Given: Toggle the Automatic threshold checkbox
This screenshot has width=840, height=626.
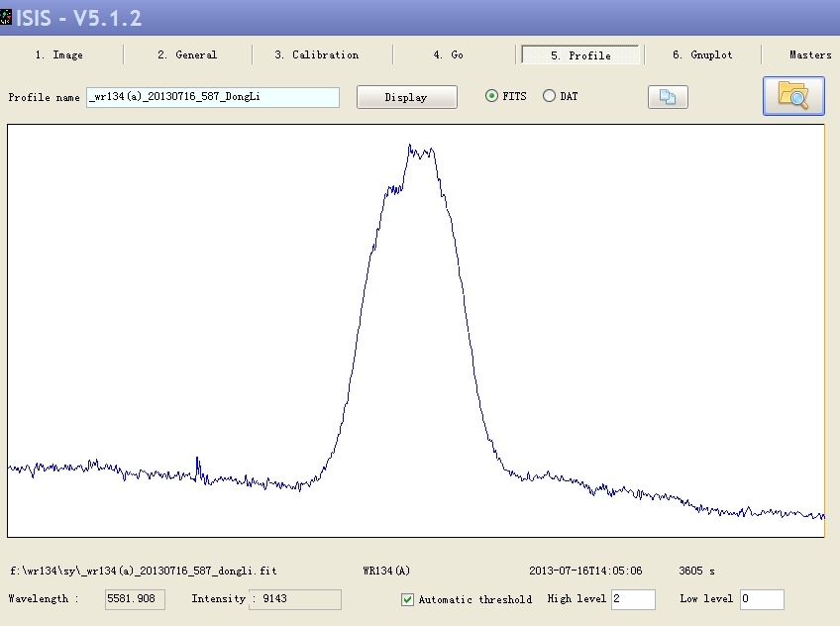Looking at the screenshot, I should point(408,599).
